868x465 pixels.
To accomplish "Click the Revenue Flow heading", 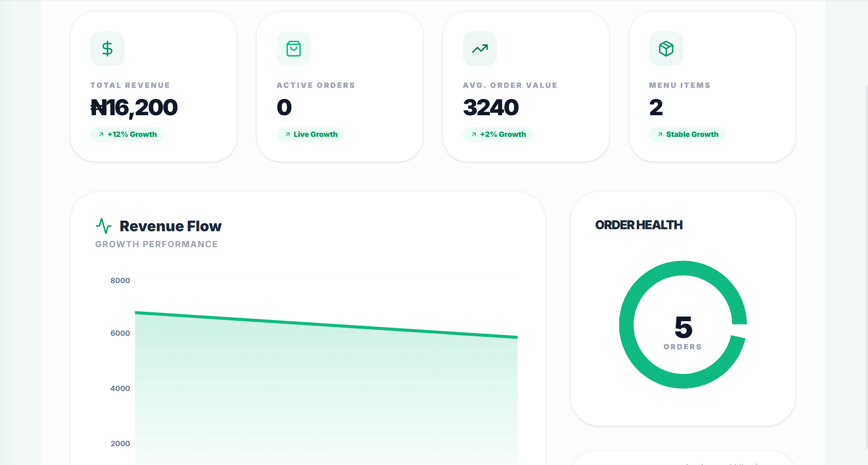I will point(170,226).
